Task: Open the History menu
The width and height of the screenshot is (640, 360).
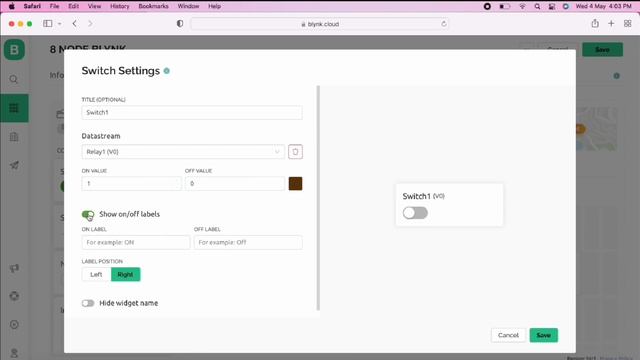Action: pos(120,6)
